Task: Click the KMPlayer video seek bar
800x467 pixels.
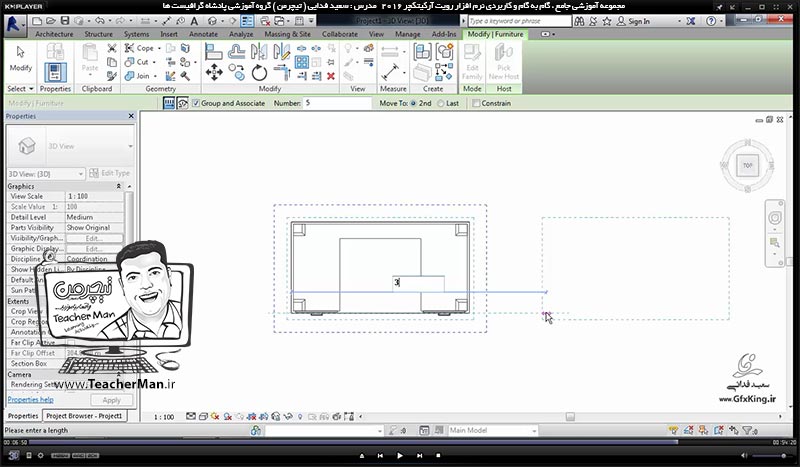Action: 400,442
